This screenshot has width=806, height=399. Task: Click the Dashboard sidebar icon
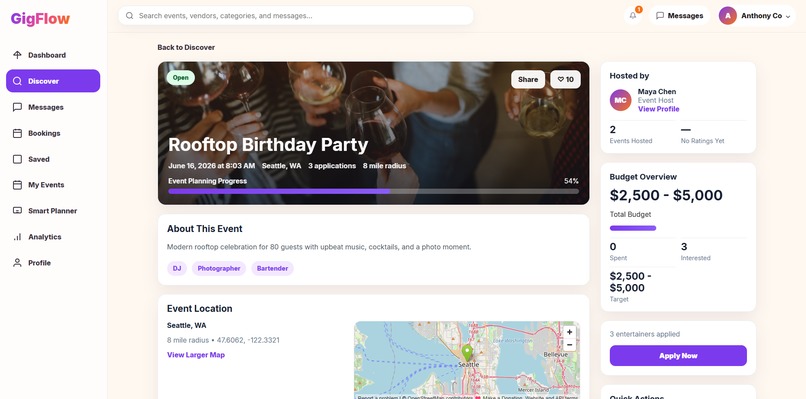pos(17,55)
